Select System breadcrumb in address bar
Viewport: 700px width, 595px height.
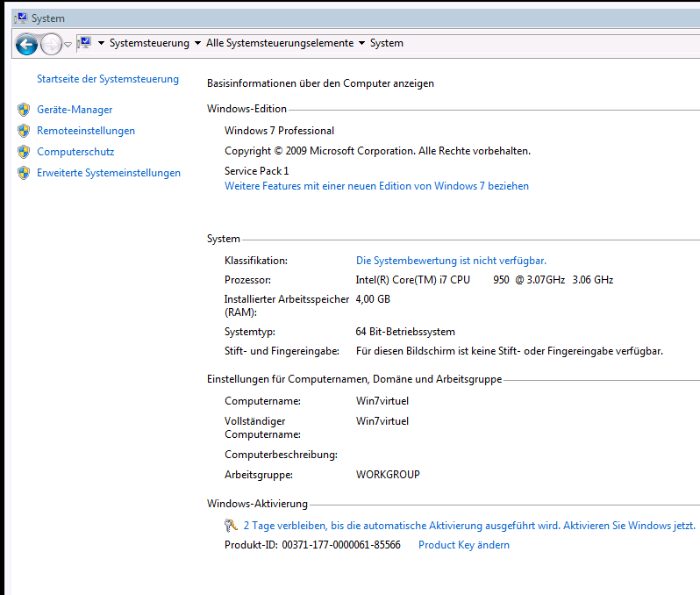pyautogui.click(x=387, y=43)
